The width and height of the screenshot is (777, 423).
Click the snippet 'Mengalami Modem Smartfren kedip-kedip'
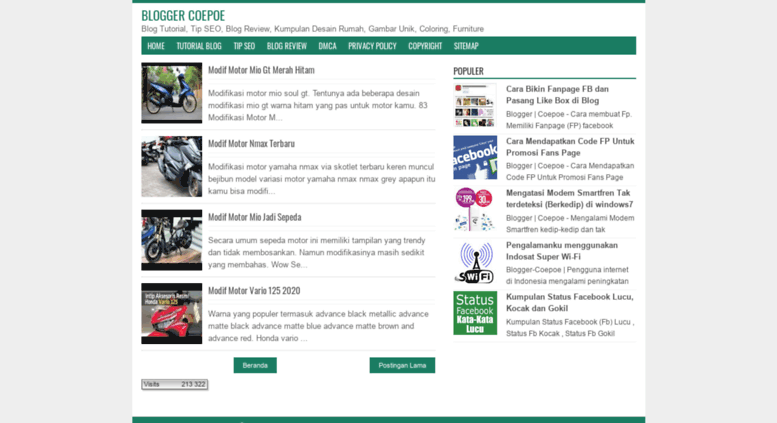tap(570, 224)
